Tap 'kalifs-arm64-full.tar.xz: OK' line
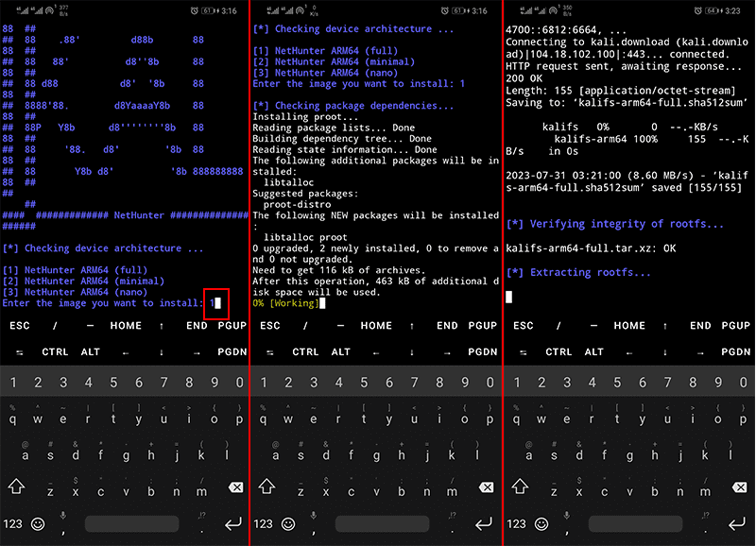756x546 pixels. [x=591, y=248]
